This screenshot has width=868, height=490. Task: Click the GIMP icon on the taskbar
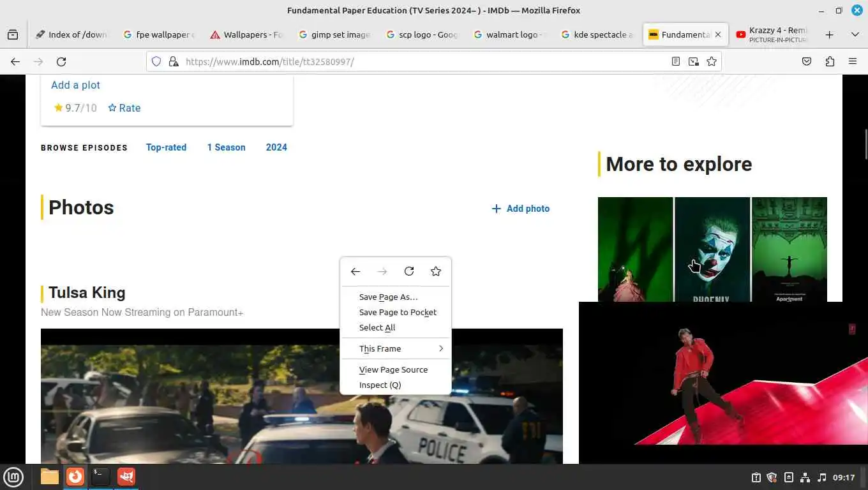126,477
